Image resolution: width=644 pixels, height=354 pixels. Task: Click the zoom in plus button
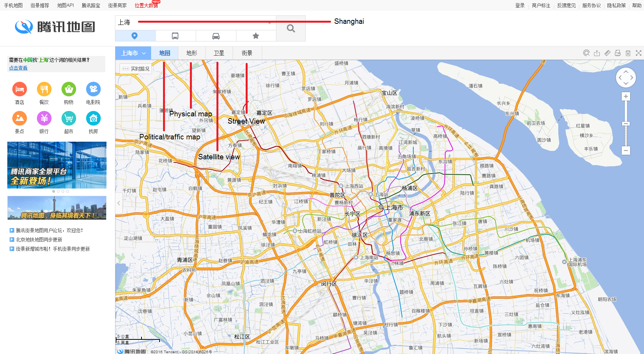(626, 96)
